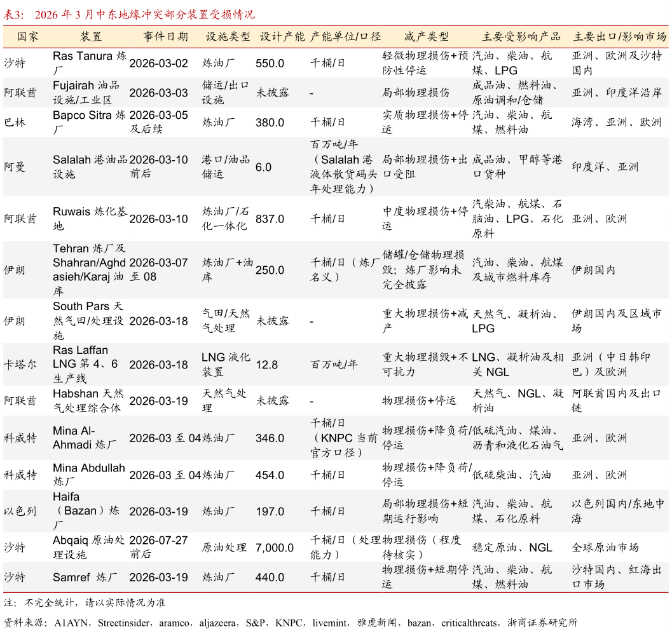The image size is (672, 636).
Task: Click the date 2026-03-03 cell
Action: [158, 93]
